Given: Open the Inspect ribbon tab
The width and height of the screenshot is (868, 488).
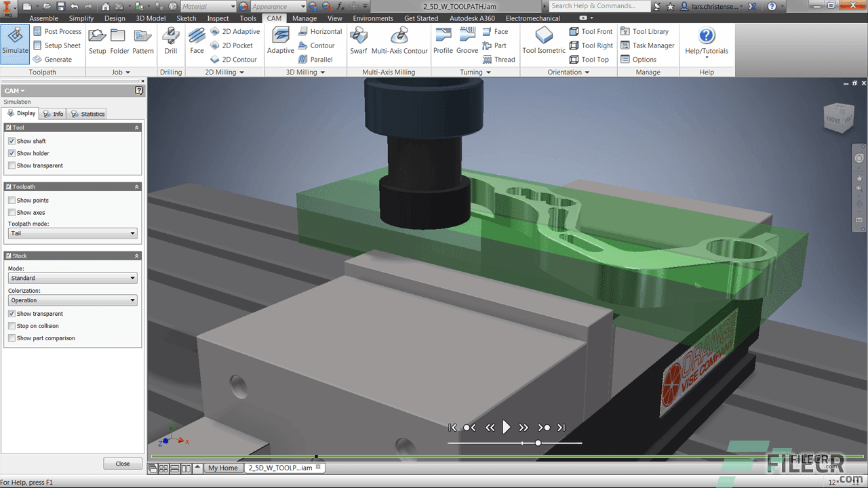Looking at the screenshot, I should 218,18.
